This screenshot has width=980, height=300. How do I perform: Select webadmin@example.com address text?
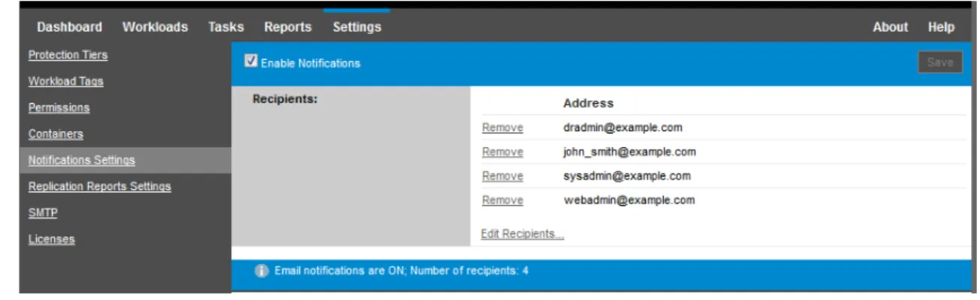point(629,201)
